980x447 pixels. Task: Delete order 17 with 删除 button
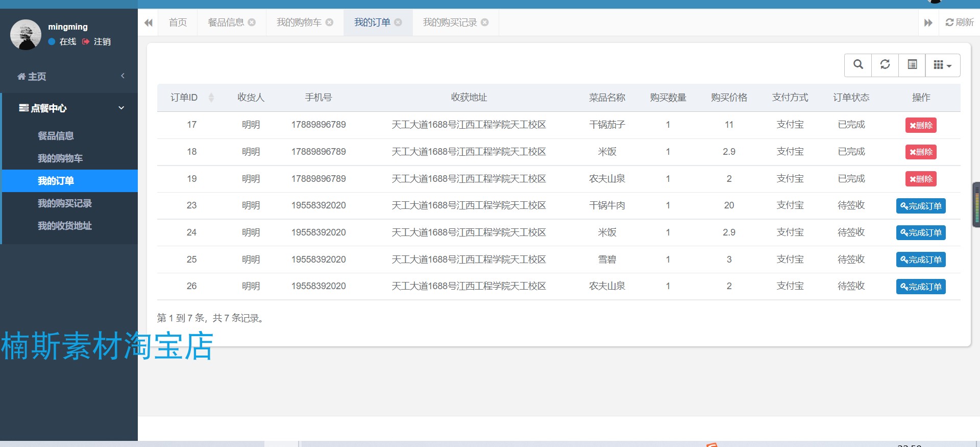921,125
